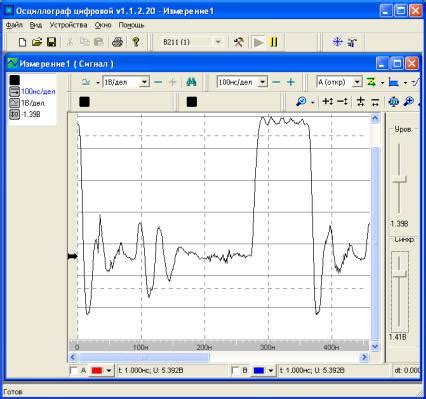
Task: Pause acquisition with yellow pause button
Action: click(274, 42)
